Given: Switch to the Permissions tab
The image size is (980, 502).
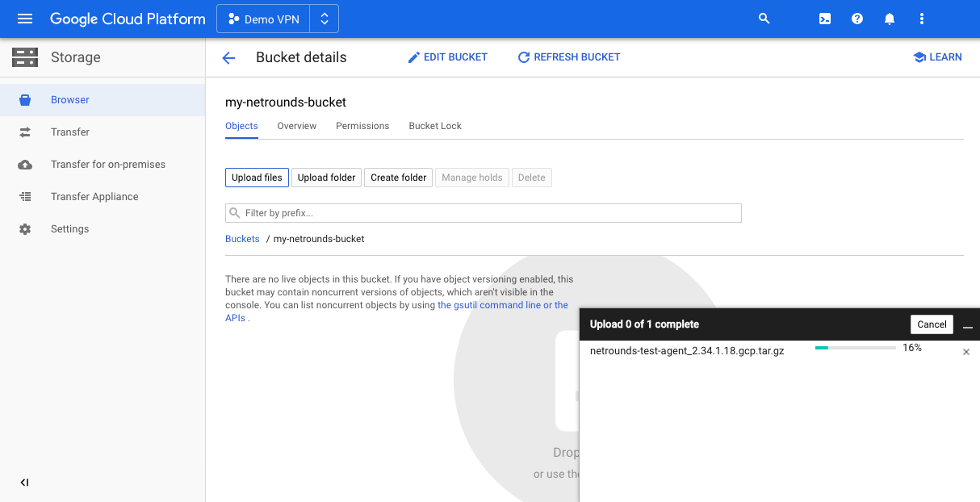Looking at the screenshot, I should tap(362, 126).
